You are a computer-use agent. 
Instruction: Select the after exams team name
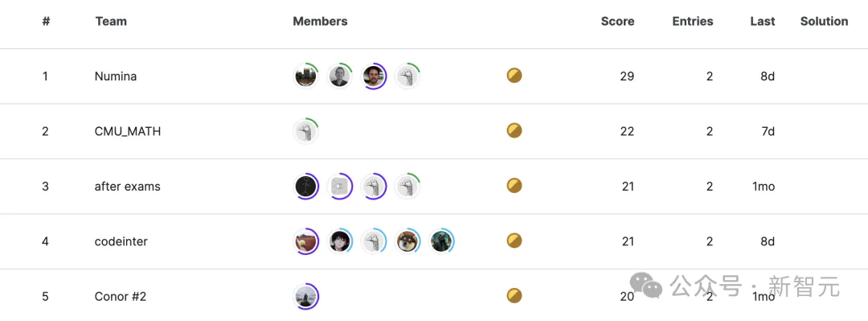[127, 187]
